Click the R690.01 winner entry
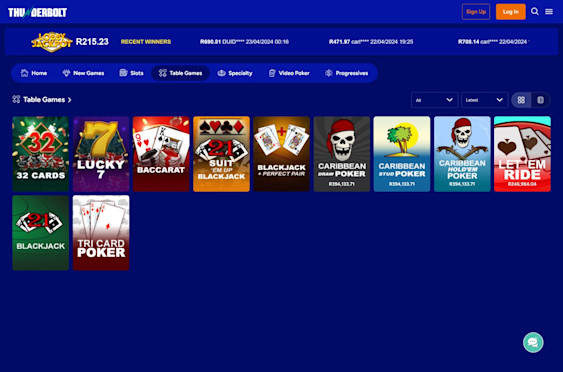 (244, 42)
